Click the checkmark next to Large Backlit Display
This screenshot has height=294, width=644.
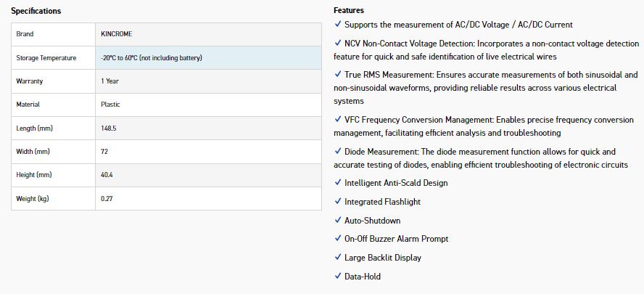[x=338, y=258]
